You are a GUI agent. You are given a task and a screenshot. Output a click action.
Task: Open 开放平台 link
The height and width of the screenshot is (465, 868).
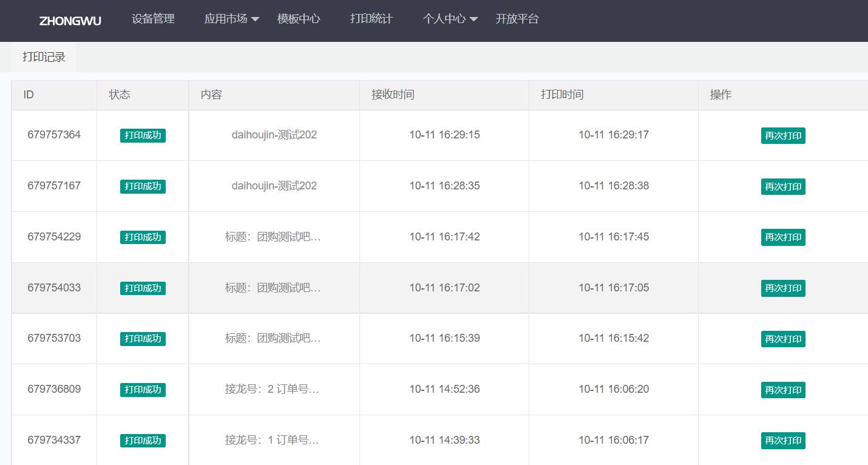(517, 19)
